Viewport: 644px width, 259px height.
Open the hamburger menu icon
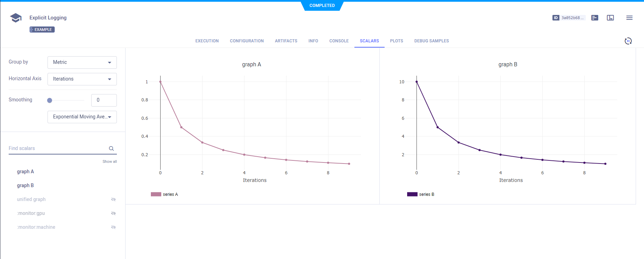[x=629, y=18]
